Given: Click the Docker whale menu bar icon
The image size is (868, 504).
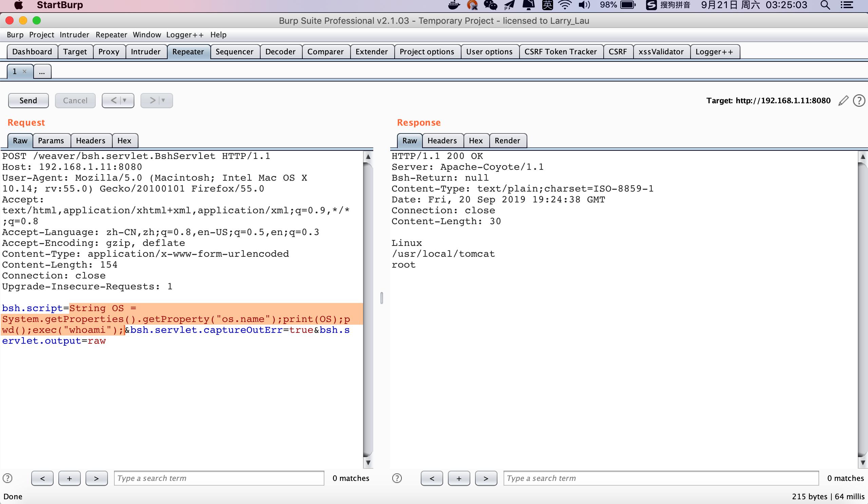Looking at the screenshot, I should click(x=454, y=5).
